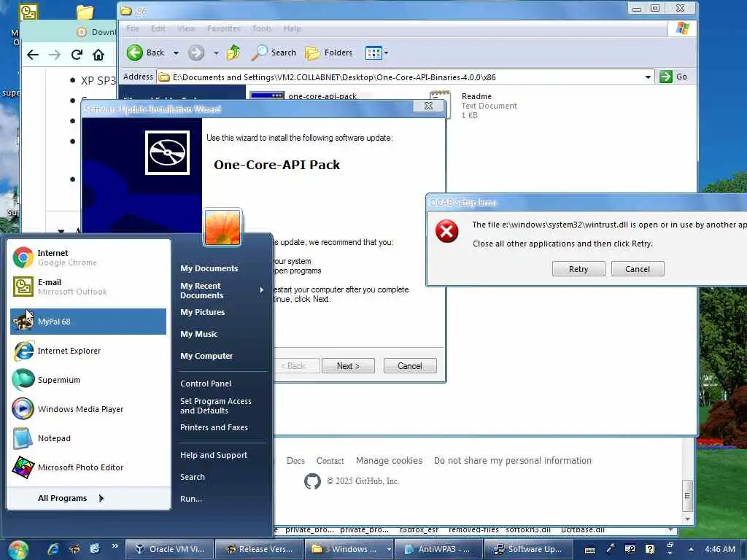Open Notepad from Start menu
This screenshot has width=747, height=560.
(88, 438)
